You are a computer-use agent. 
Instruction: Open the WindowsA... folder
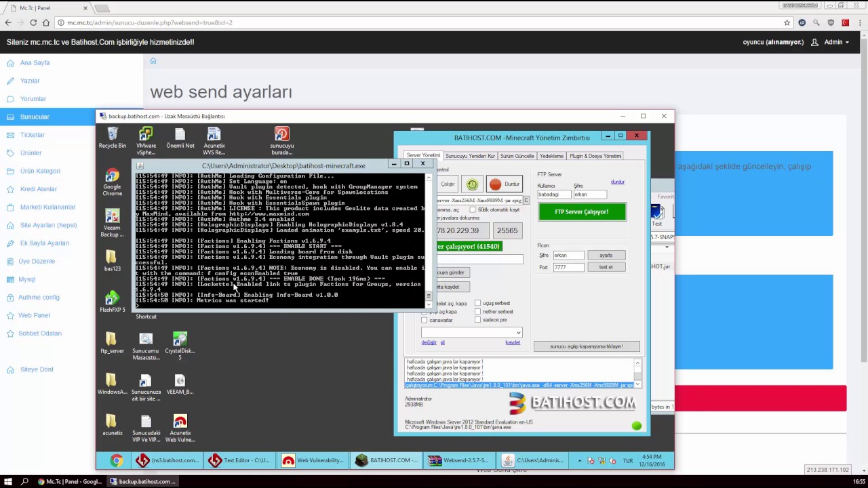tap(113, 384)
